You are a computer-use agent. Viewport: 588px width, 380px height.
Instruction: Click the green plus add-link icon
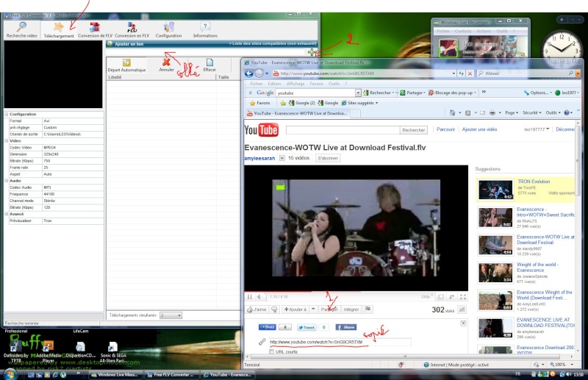311,52
